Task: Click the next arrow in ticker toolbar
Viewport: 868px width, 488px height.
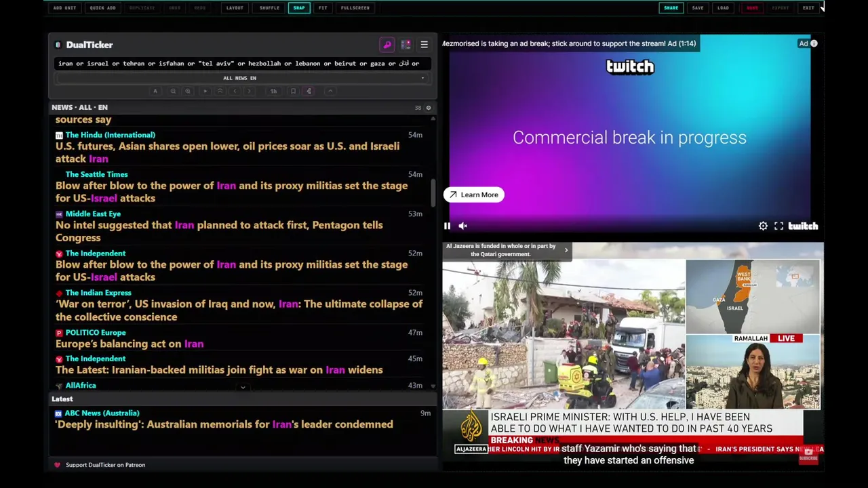Action: 250,91
